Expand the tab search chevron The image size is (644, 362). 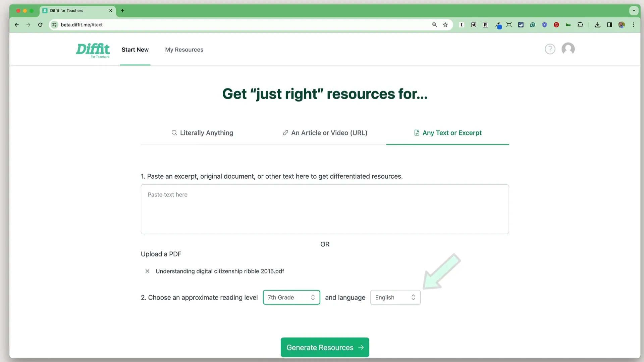pos(634,11)
